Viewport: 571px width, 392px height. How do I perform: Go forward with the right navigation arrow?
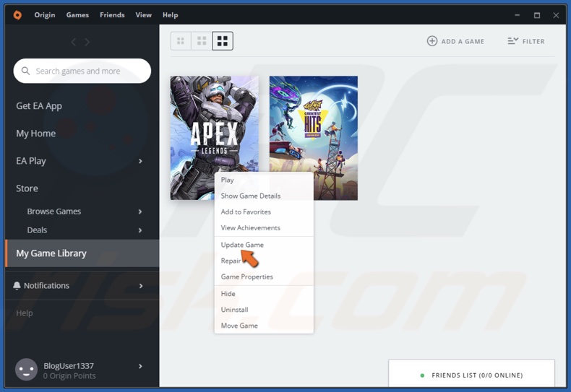click(87, 42)
